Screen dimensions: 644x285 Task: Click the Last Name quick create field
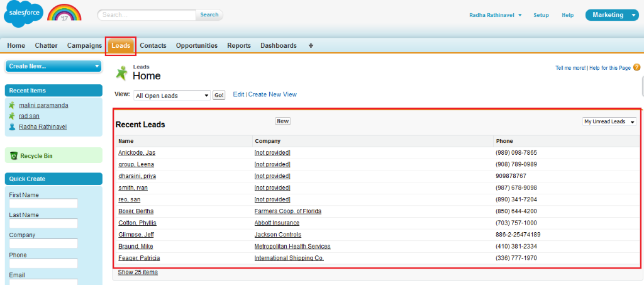click(43, 223)
